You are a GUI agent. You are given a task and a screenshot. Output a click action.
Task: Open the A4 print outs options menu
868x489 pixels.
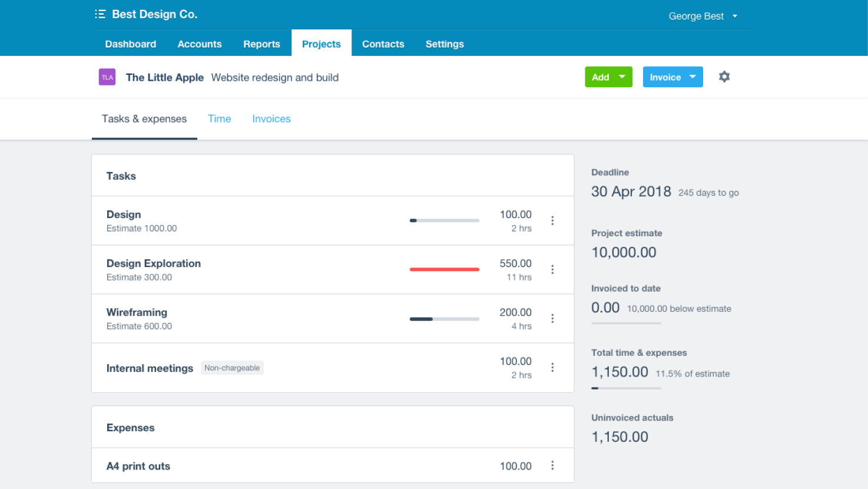(552, 465)
